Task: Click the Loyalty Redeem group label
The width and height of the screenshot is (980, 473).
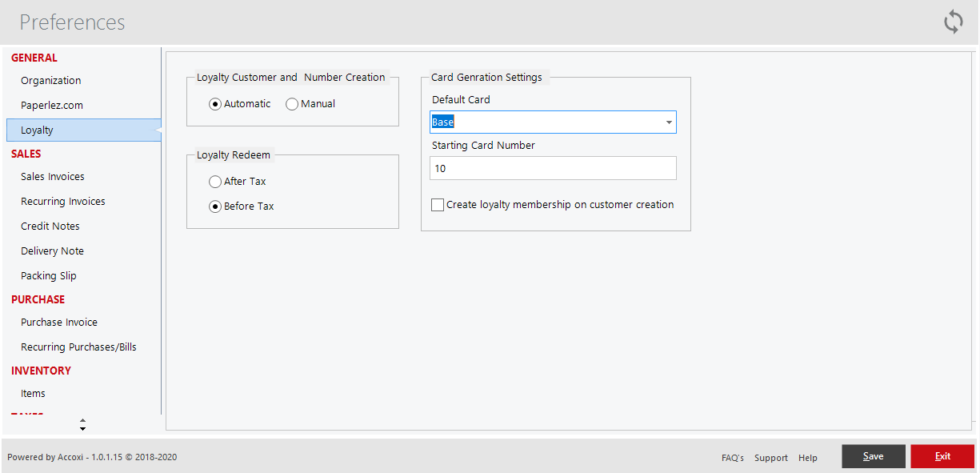Action: coord(234,155)
